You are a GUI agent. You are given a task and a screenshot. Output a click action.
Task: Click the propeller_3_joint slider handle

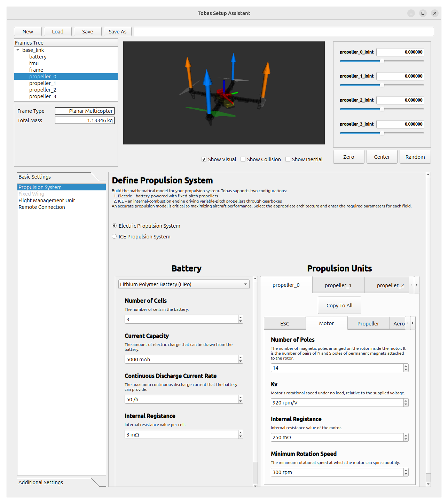pyautogui.click(x=382, y=133)
